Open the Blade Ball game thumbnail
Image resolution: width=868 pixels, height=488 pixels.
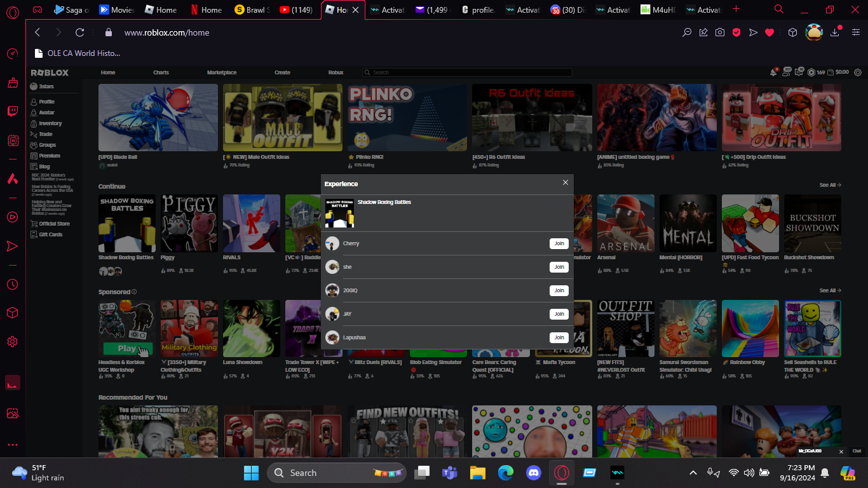(x=158, y=118)
